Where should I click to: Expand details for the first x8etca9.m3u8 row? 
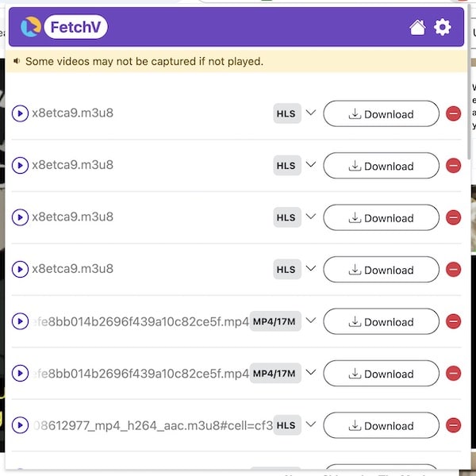click(x=311, y=113)
